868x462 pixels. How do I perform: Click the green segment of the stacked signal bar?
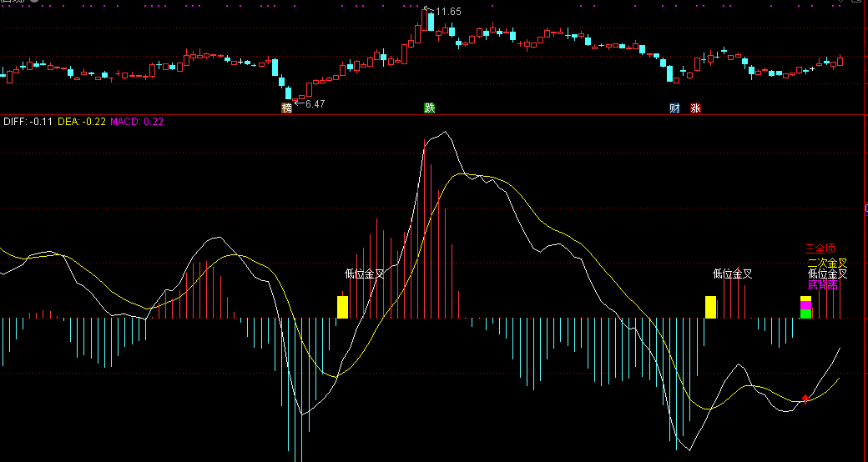[805, 314]
